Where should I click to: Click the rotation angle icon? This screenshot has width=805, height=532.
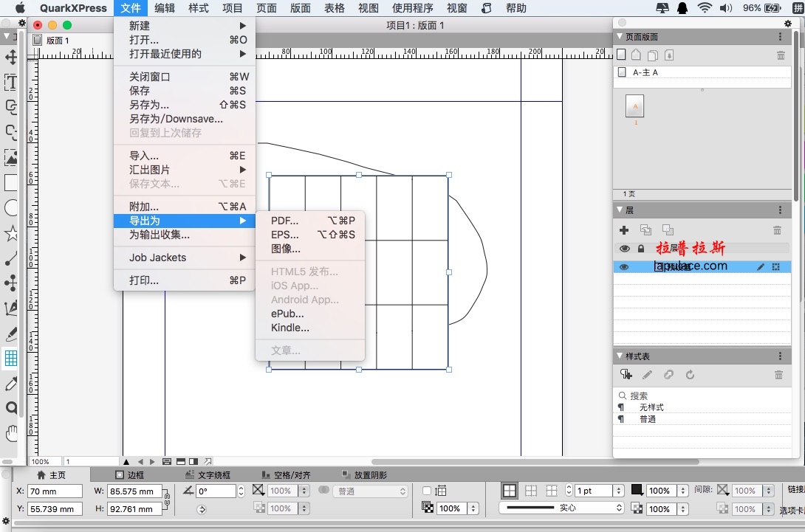188,491
